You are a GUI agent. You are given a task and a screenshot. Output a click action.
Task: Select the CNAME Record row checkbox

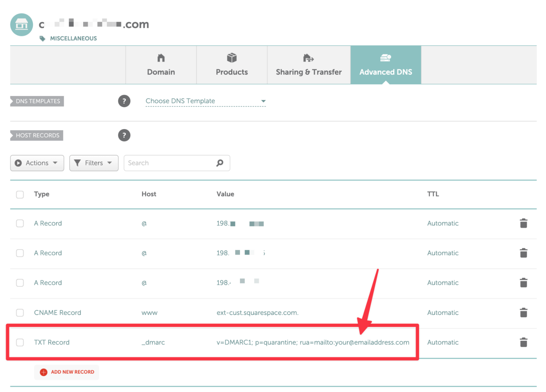pos(20,313)
